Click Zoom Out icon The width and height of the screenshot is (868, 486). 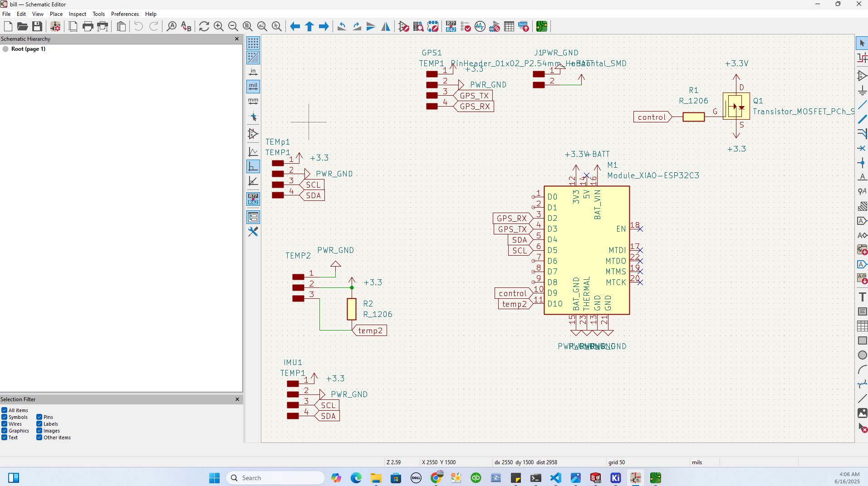(x=233, y=26)
